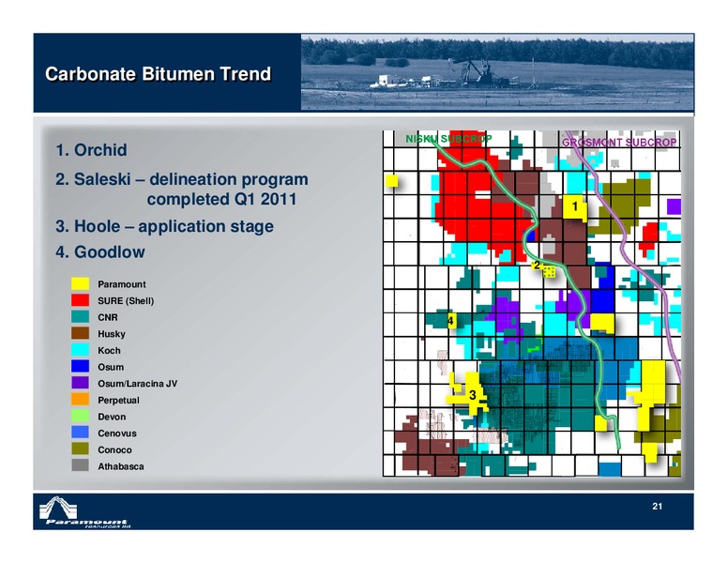Click the Perpetual orange legend swatch

pos(81,400)
